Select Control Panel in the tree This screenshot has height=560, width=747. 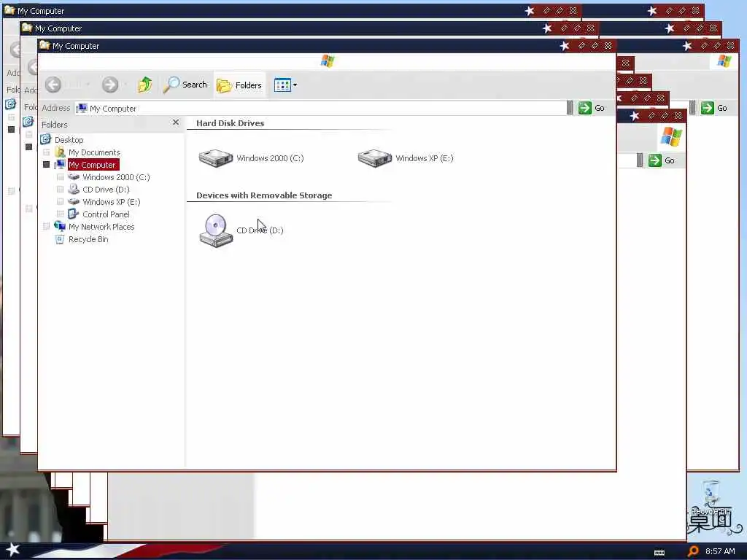click(x=106, y=214)
